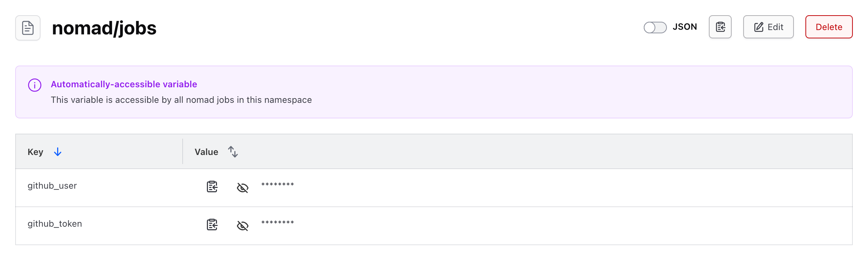Click the Value column header label

[x=206, y=152]
